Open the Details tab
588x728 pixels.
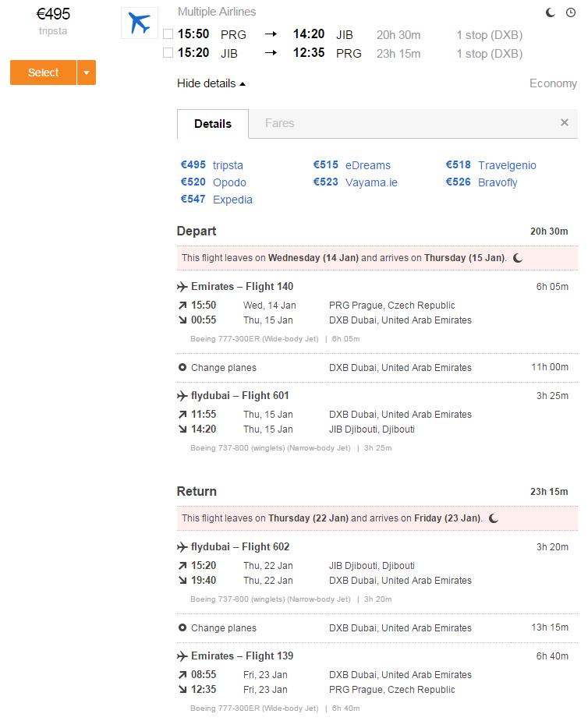pyautogui.click(x=213, y=124)
